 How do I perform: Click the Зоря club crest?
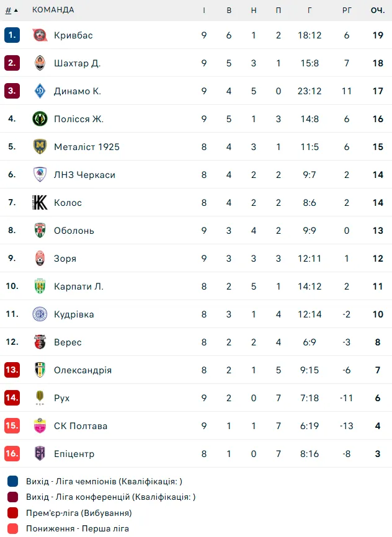click(40, 259)
